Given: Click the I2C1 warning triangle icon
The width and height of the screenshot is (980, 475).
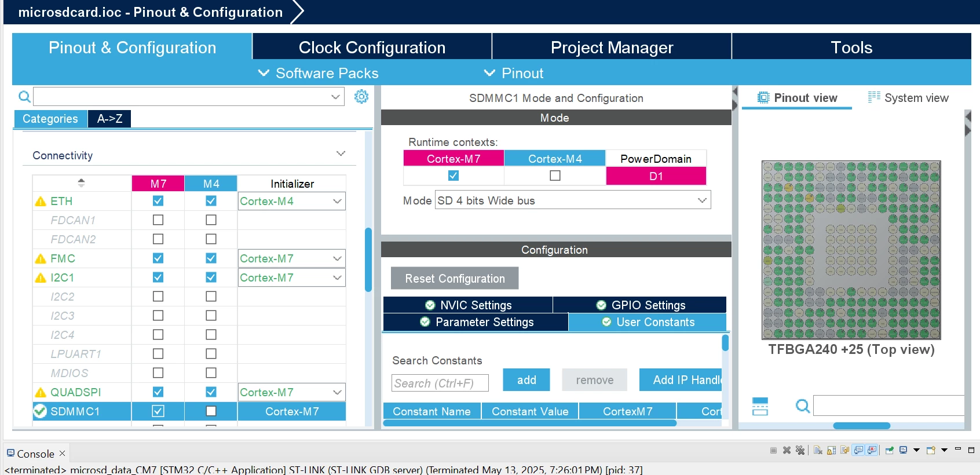Looking at the screenshot, I should [x=41, y=278].
